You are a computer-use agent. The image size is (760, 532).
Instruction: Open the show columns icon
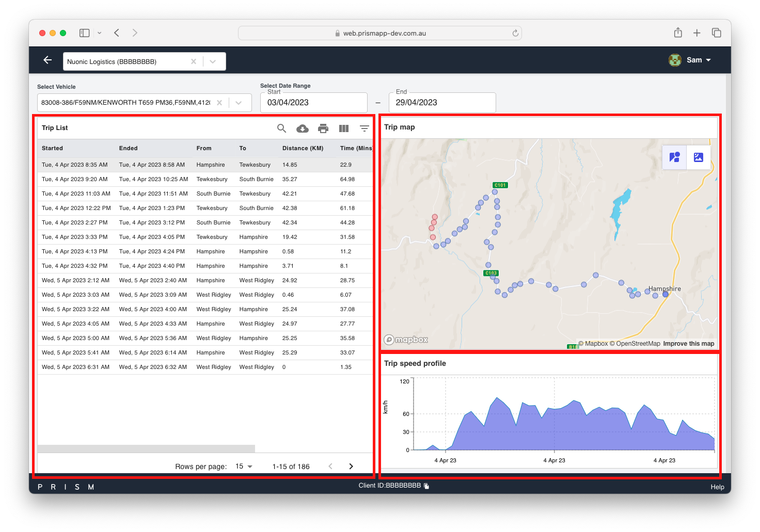click(x=344, y=128)
